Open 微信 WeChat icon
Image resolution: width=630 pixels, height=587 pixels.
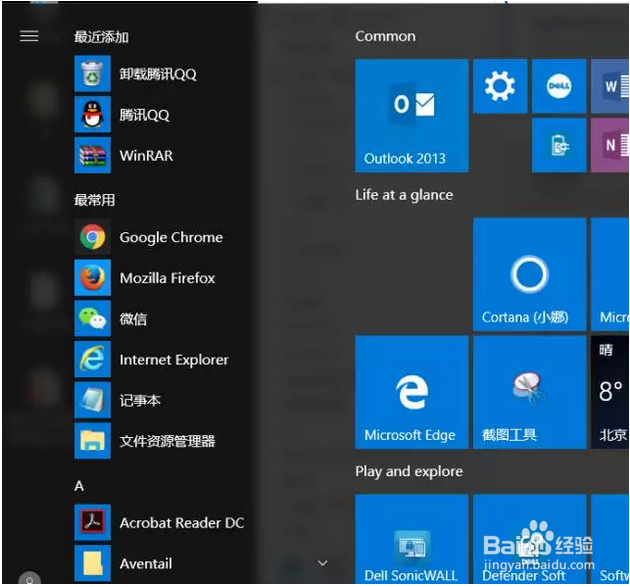(x=92, y=318)
